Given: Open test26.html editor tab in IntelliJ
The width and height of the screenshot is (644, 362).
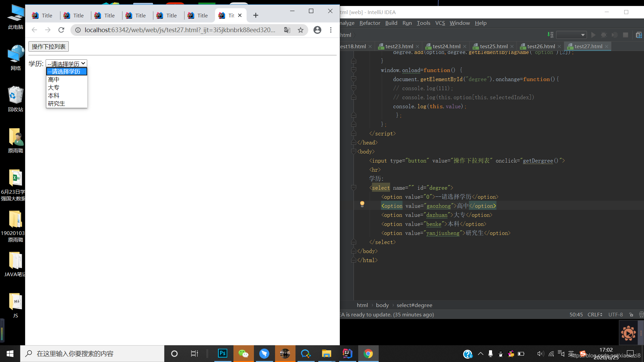Looking at the screenshot, I should pyautogui.click(x=541, y=46).
